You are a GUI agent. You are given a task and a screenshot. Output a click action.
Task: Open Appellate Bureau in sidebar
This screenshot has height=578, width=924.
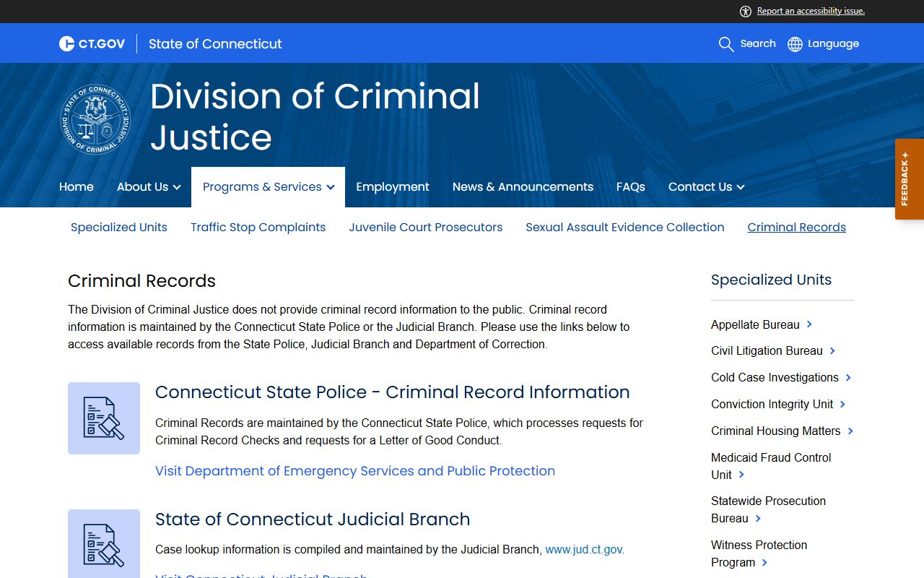pos(755,324)
